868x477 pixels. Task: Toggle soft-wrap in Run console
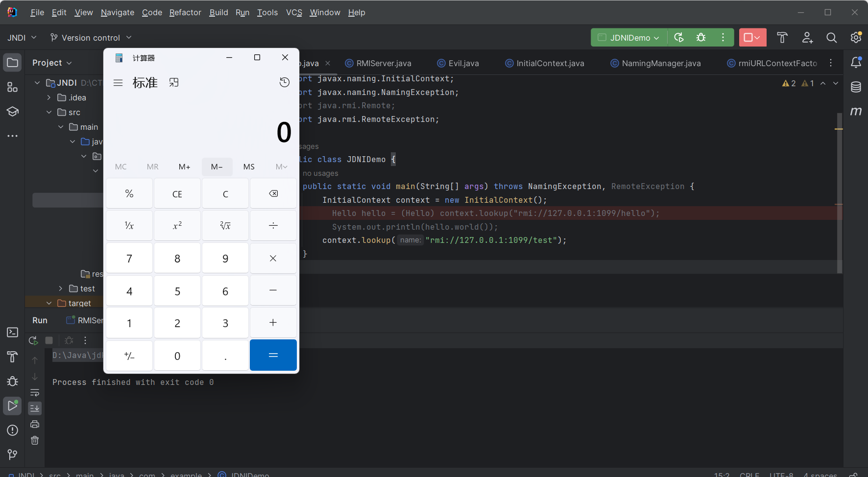pos(35,393)
